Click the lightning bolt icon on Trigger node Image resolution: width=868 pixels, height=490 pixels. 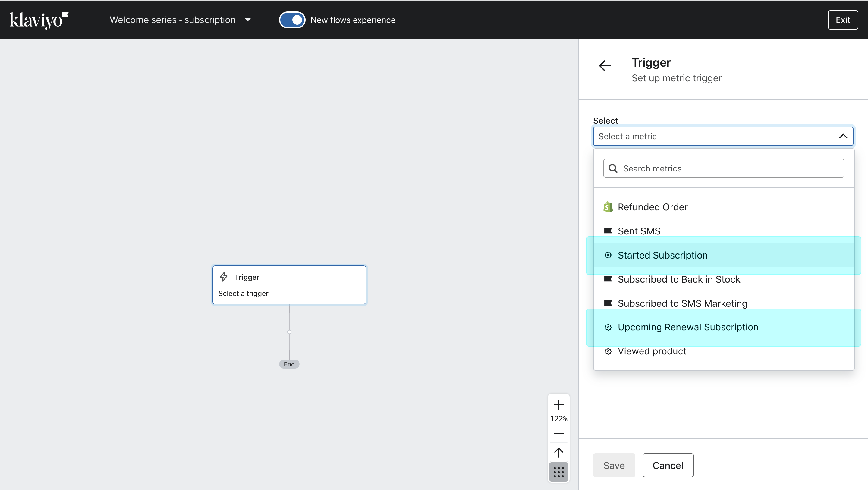(x=224, y=277)
